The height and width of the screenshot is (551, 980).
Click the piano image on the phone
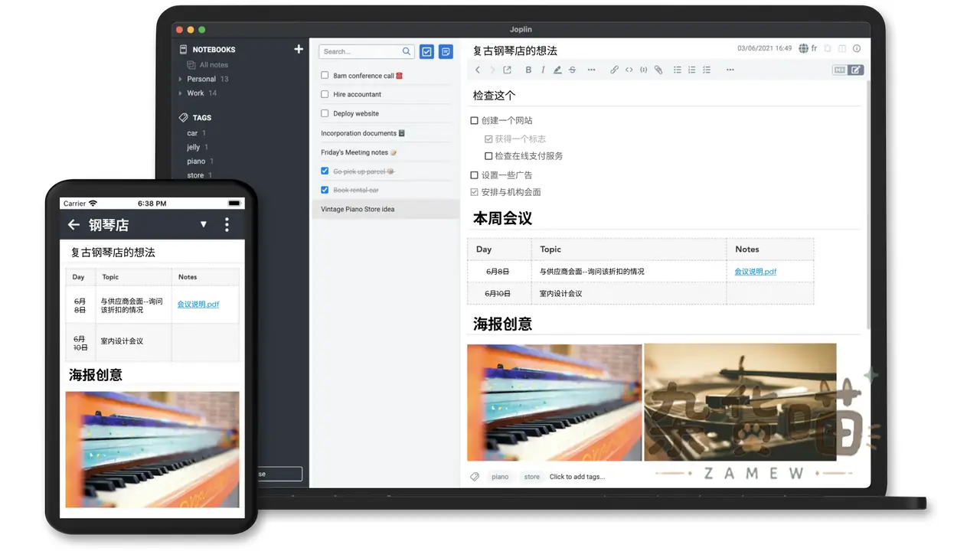152,449
